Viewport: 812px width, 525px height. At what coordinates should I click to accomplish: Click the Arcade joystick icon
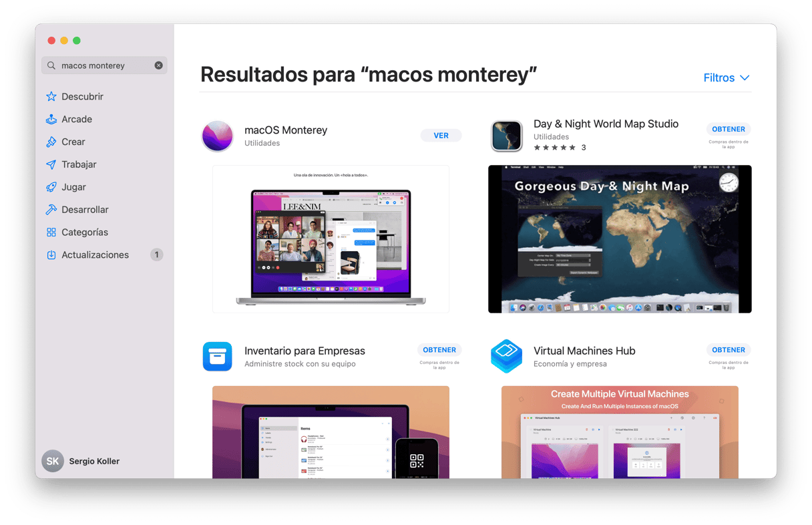click(51, 120)
